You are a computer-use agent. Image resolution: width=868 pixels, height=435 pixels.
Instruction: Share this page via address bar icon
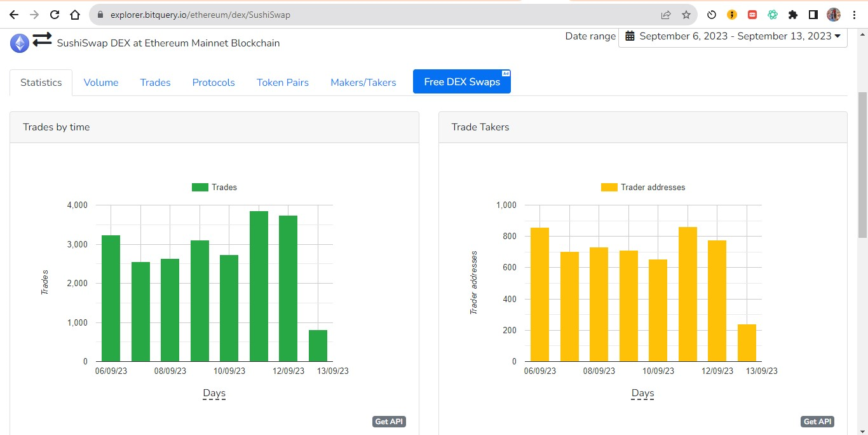pyautogui.click(x=666, y=15)
